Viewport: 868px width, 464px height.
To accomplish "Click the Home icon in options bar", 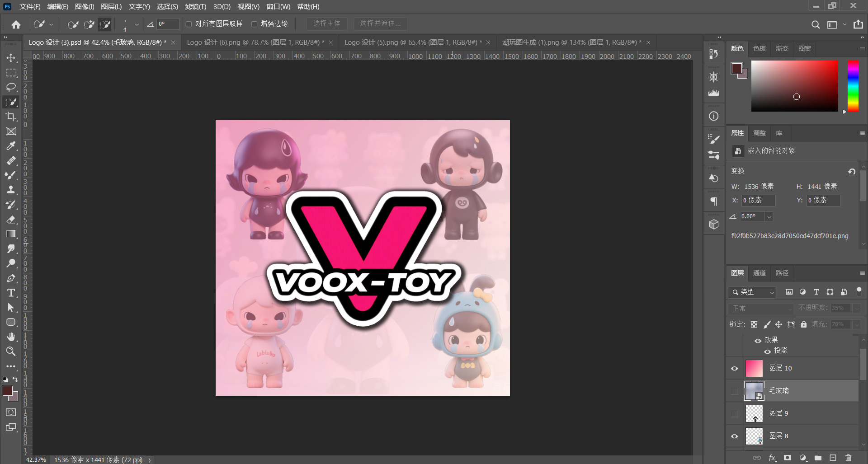I will pyautogui.click(x=16, y=24).
